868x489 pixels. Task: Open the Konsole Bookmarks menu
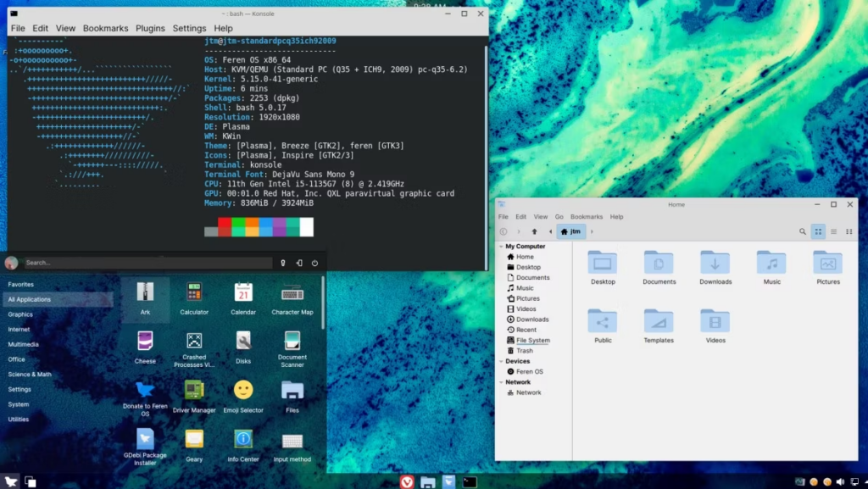[105, 28]
